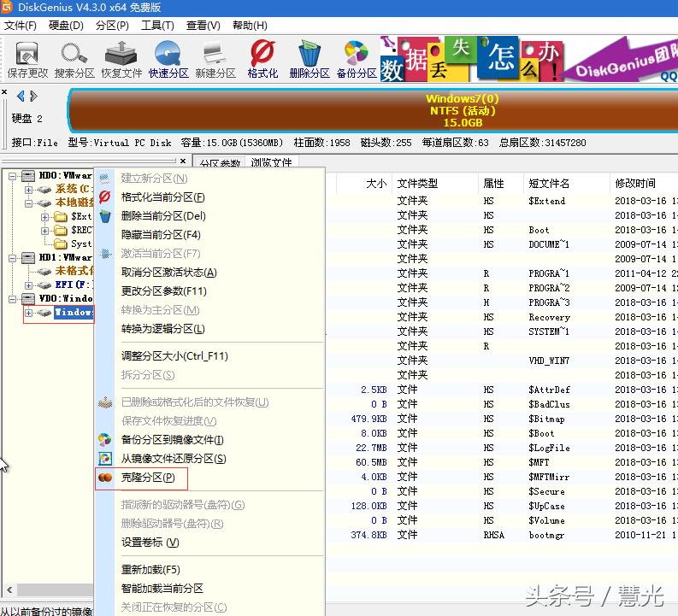Click the data loss promotional banner

click(471, 59)
